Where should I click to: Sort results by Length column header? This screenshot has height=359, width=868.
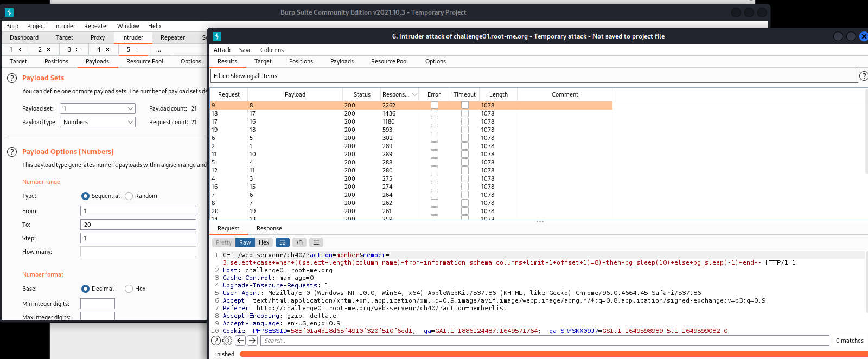pyautogui.click(x=499, y=94)
